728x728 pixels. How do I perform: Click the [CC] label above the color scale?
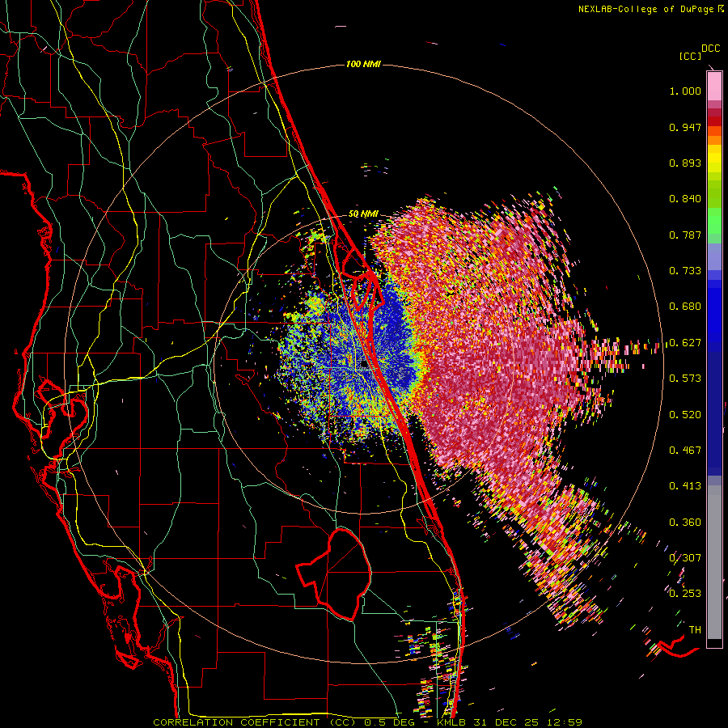point(690,56)
